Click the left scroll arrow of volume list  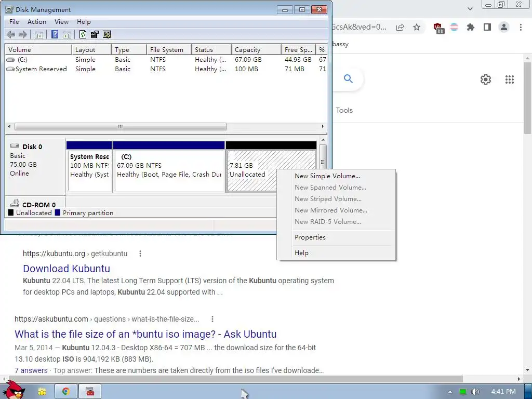9,127
